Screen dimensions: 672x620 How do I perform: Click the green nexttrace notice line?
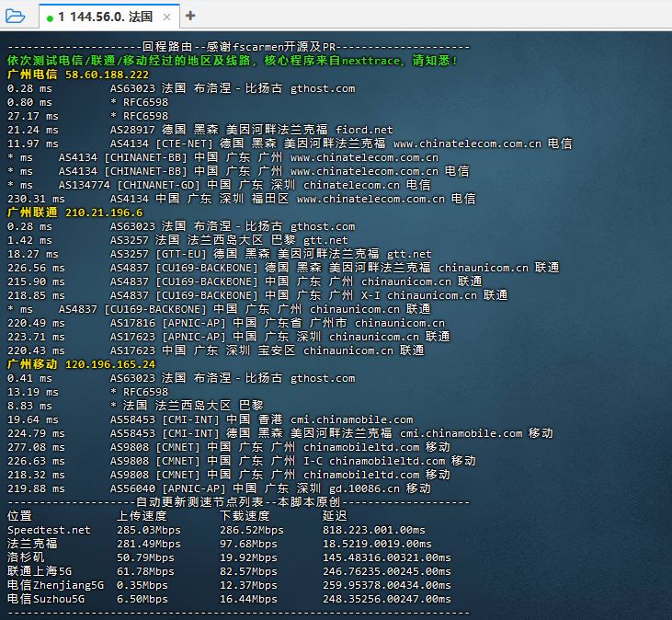pyautogui.click(x=233, y=61)
